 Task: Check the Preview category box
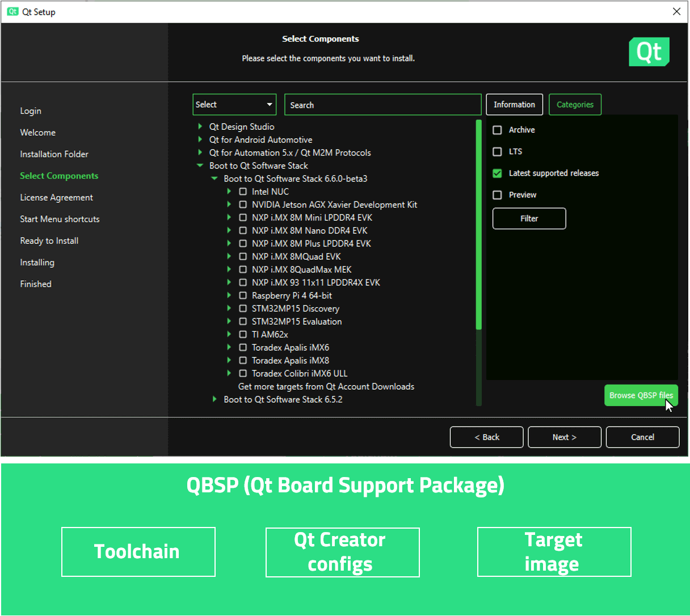(x=498, y=195)
